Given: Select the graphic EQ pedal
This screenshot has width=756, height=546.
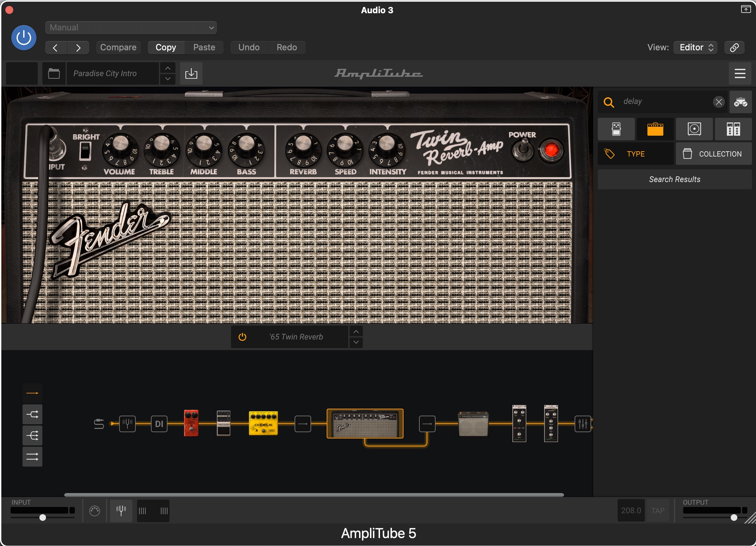Looking at the screenshot, I should pyautogui.click(x=223, y=423).
